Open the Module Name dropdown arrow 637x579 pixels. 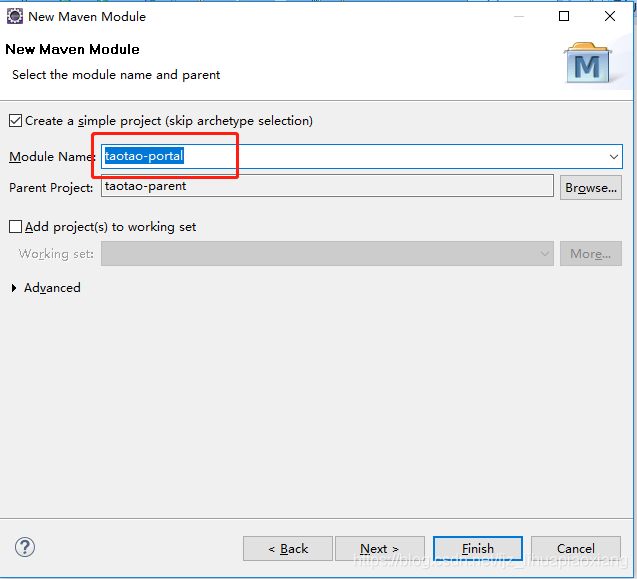tap(613, 156)
